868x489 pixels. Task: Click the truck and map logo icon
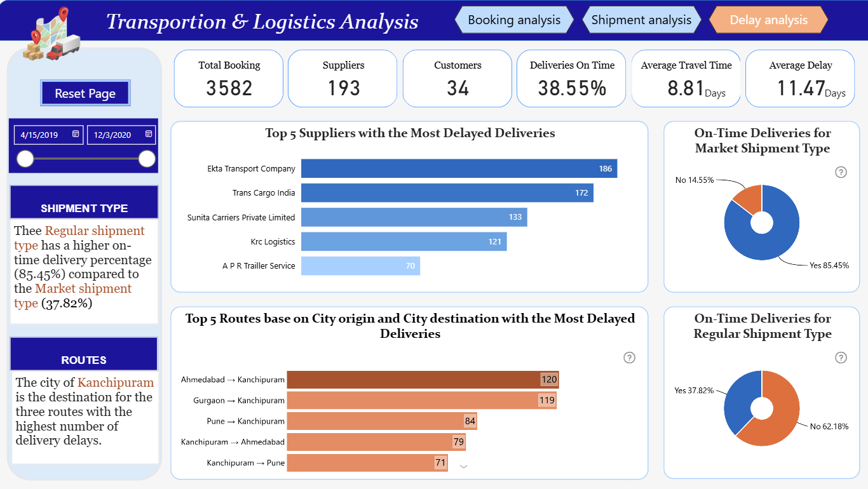click(52, 34)
